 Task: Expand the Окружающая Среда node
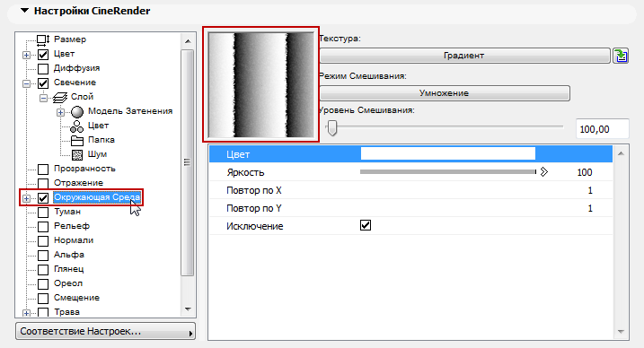tap(26, 198)
